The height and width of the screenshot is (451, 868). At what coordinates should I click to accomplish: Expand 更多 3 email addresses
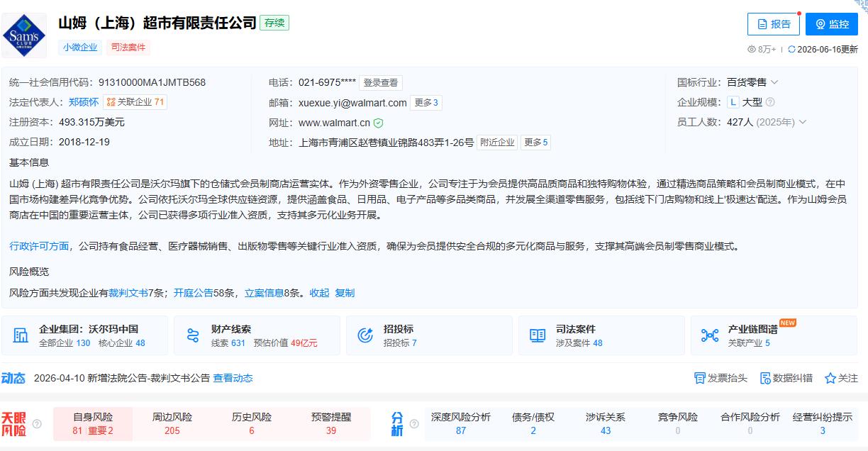[x=426, y=103]
